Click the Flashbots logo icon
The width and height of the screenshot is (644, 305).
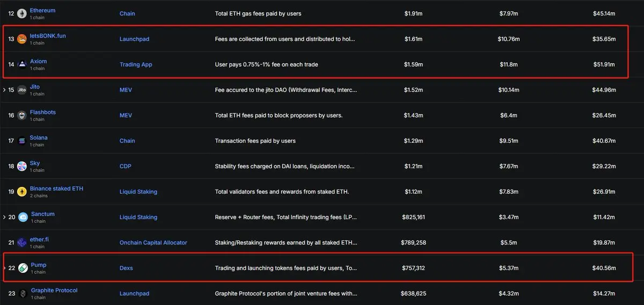[21, 115]
